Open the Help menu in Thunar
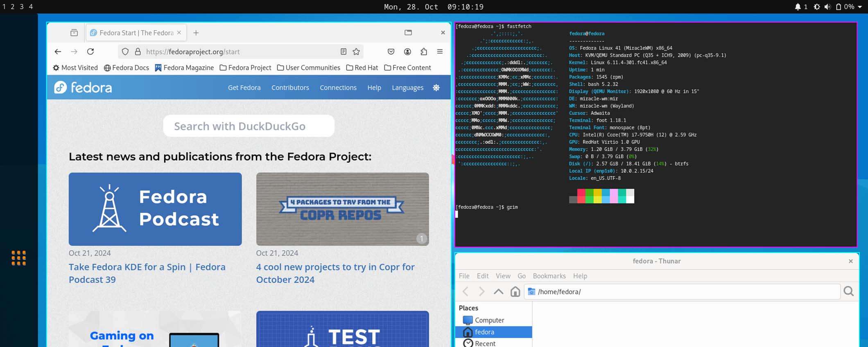 580,276
